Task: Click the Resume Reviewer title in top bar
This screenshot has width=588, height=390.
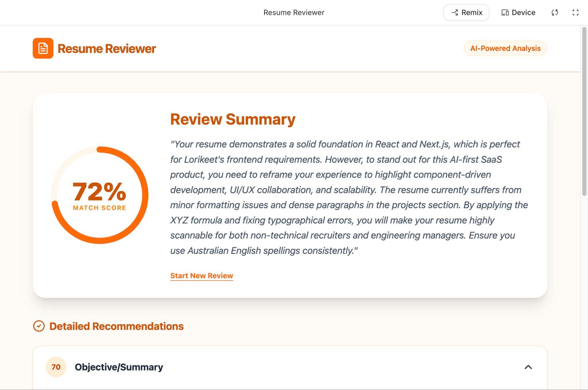Action: (x=294, y=13)
